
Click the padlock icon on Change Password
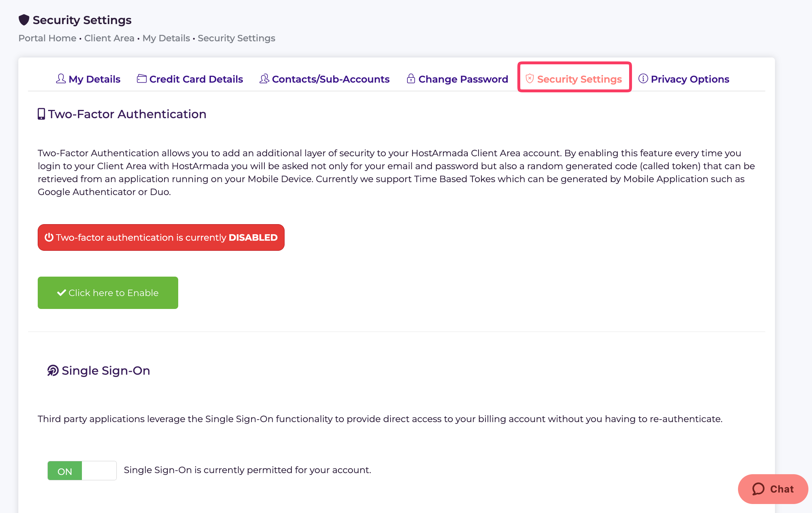(411, 79)
